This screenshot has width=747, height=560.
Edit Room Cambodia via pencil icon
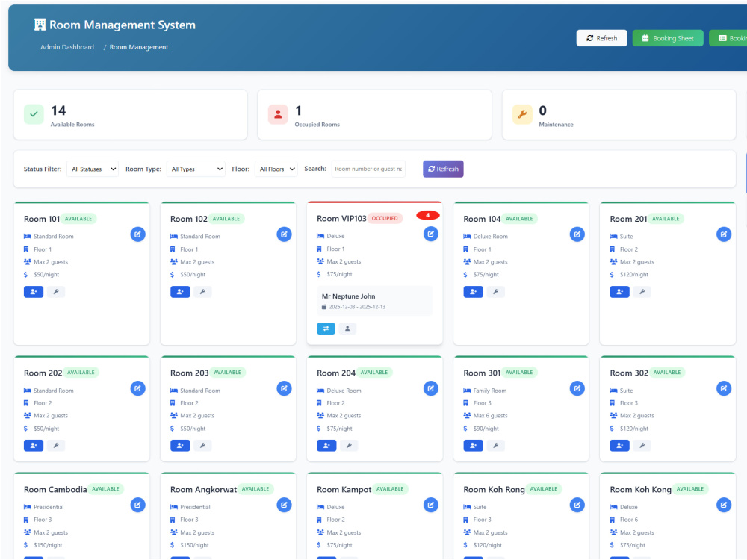coord(137,505)
